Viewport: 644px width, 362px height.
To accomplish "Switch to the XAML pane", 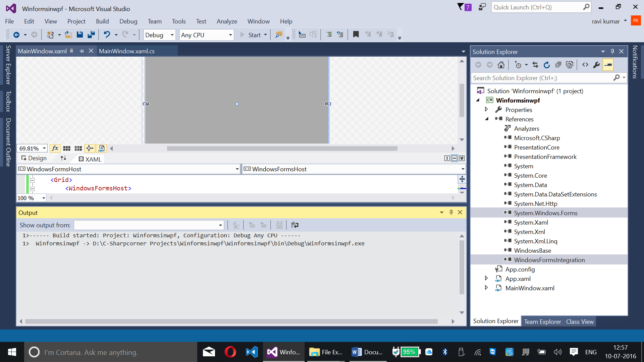I will [x=90, y=159].
